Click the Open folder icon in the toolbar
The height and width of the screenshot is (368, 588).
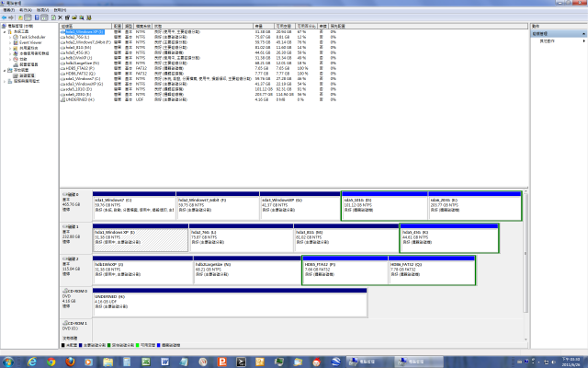(74, 17)
